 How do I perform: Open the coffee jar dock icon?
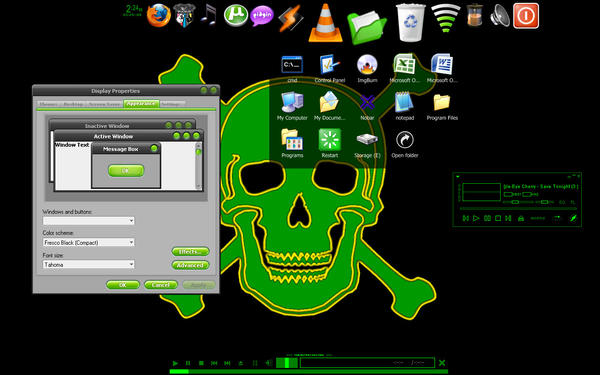475,15
